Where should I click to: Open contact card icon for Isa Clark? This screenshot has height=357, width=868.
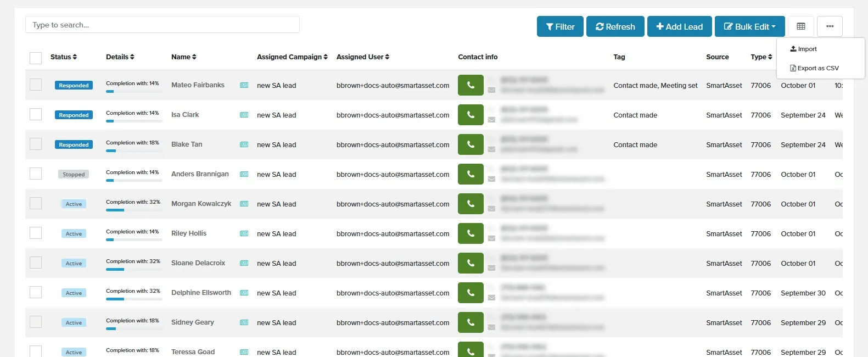(x=244, y=115)
